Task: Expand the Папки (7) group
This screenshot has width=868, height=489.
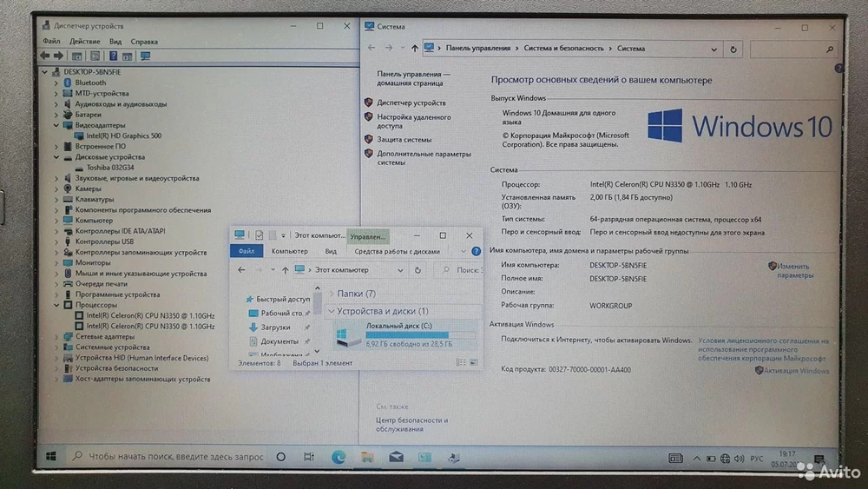Action: [332, 294]
